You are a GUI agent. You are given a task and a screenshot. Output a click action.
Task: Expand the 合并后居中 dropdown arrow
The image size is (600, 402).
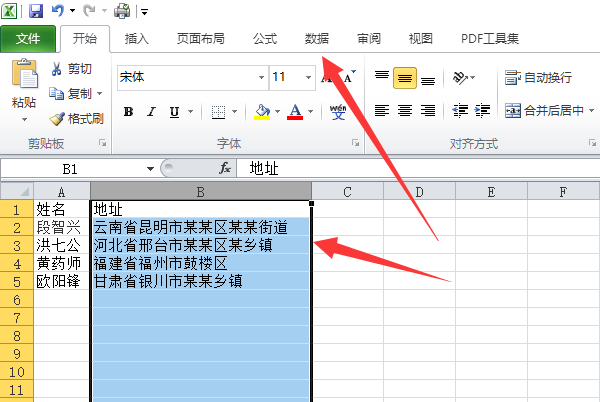pyautogui.click(x=591, y=111)
